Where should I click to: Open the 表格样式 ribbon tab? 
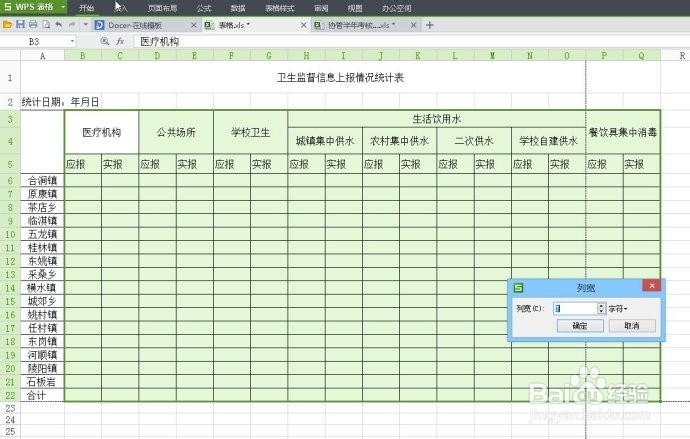pyautogui.click(x=280, y=8)
